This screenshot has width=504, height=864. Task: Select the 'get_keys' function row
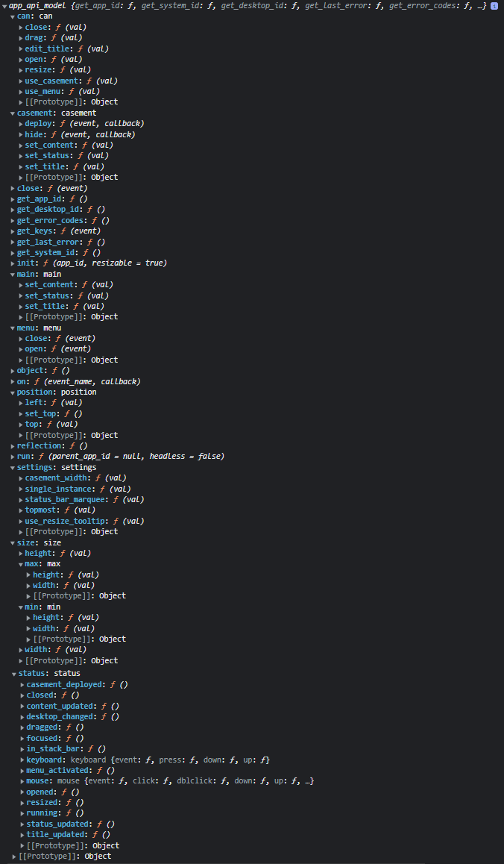[x=56, y=231]
